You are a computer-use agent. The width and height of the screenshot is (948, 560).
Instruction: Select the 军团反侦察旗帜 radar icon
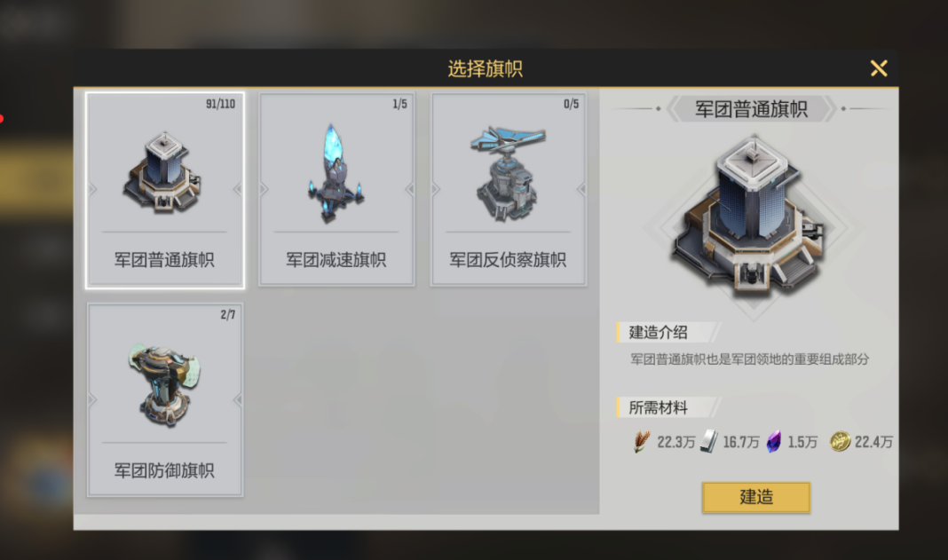[x=507, y=173]
